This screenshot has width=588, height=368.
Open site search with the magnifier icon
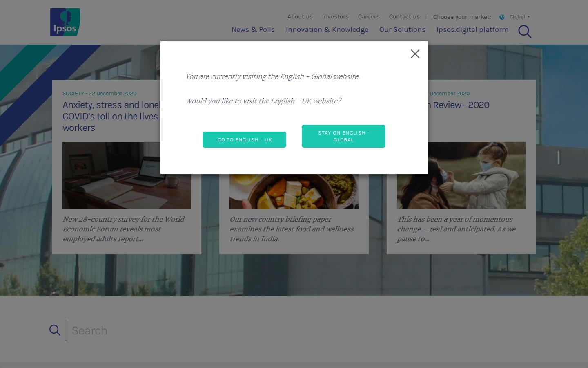[x=524, y=31]
